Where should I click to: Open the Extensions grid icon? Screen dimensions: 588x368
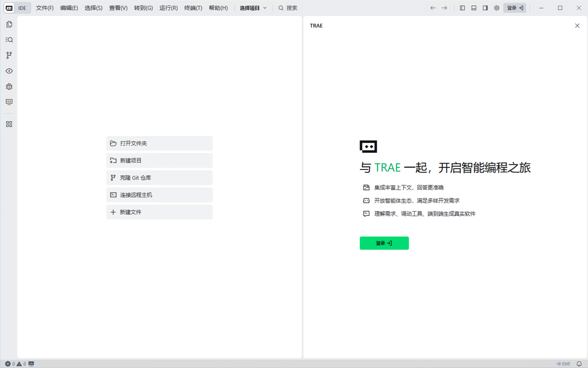pos(9,124)
